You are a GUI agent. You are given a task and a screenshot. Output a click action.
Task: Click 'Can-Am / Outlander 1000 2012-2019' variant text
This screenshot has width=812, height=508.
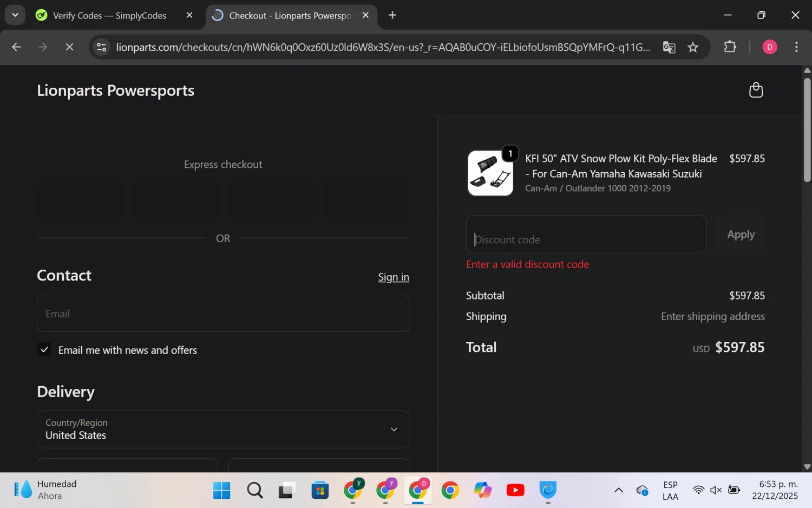(598, 188)
